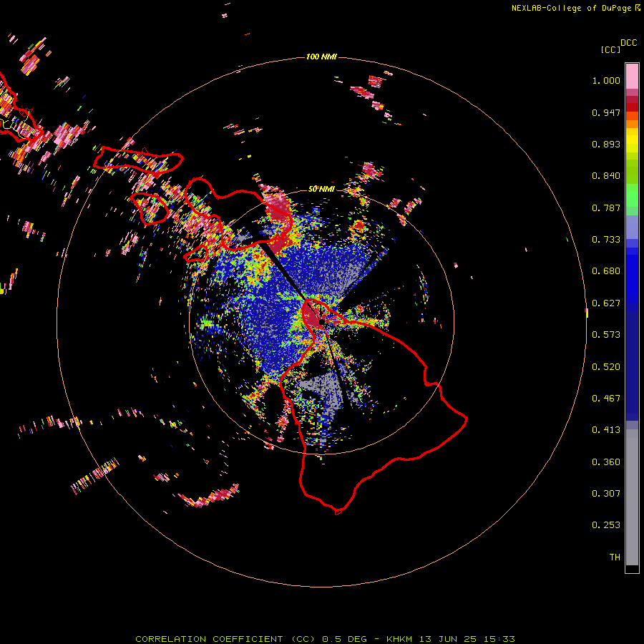Pick the light pink swatch at scale top
Viewport: 644px width, 644px height.
click(x=632, y=76)
